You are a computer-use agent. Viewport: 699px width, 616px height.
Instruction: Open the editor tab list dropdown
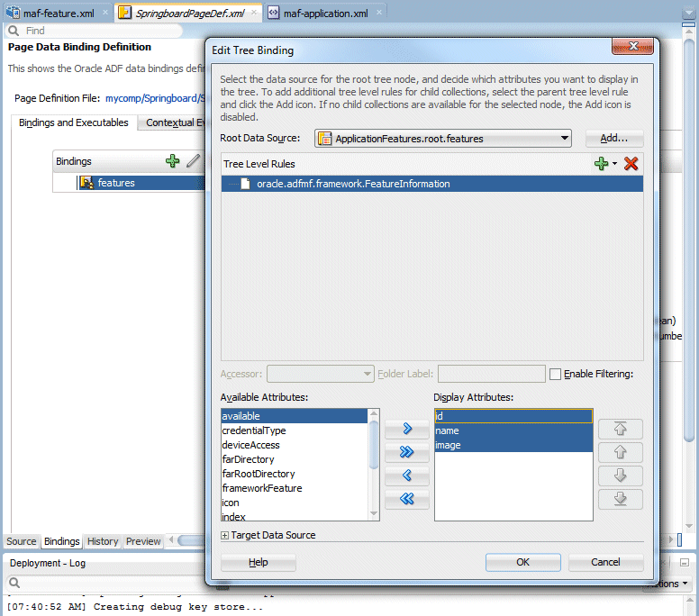688,14
